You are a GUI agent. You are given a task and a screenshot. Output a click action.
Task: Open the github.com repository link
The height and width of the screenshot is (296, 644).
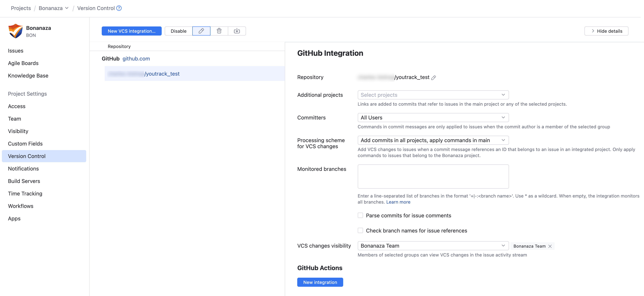[x=136, y=58]
